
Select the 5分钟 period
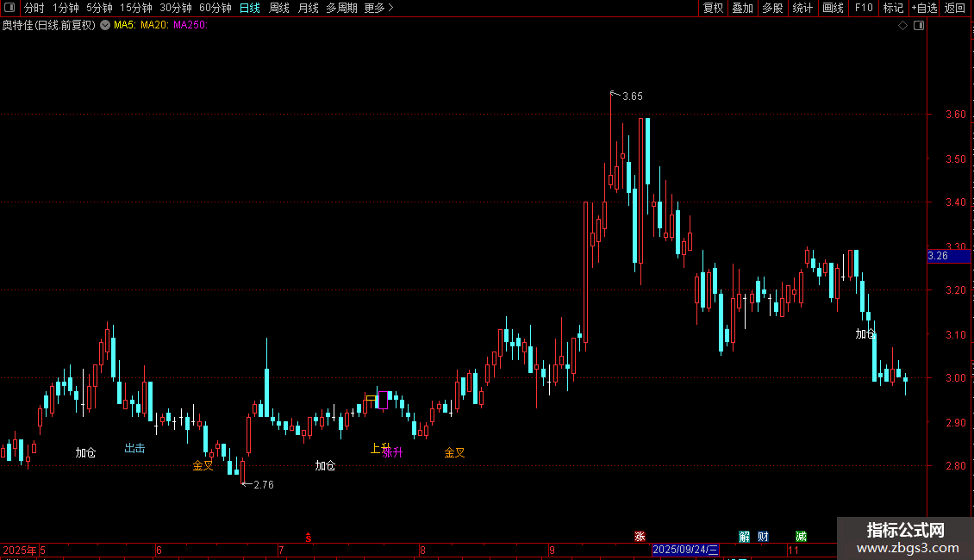99,8
